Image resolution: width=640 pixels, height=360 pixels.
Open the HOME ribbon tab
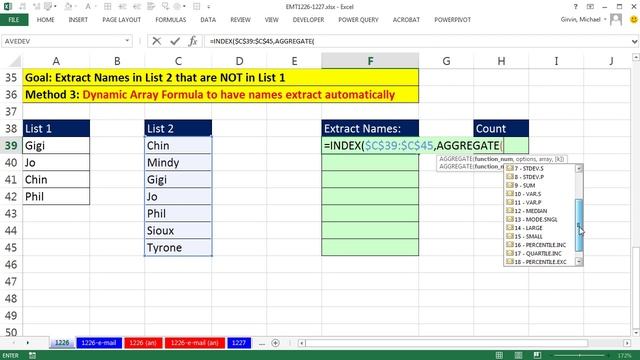[45, 20]
